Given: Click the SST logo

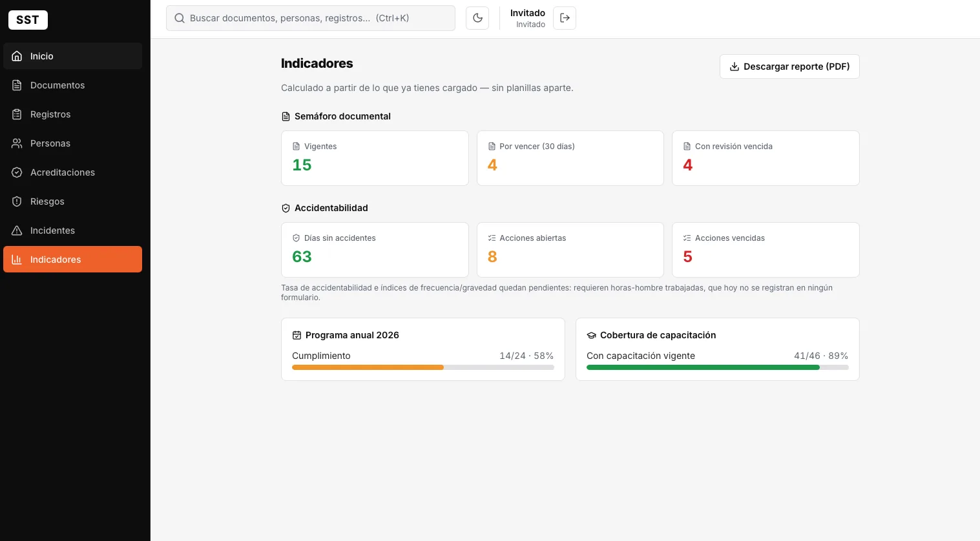Looking at the screenshot, I should click(28, 20).
